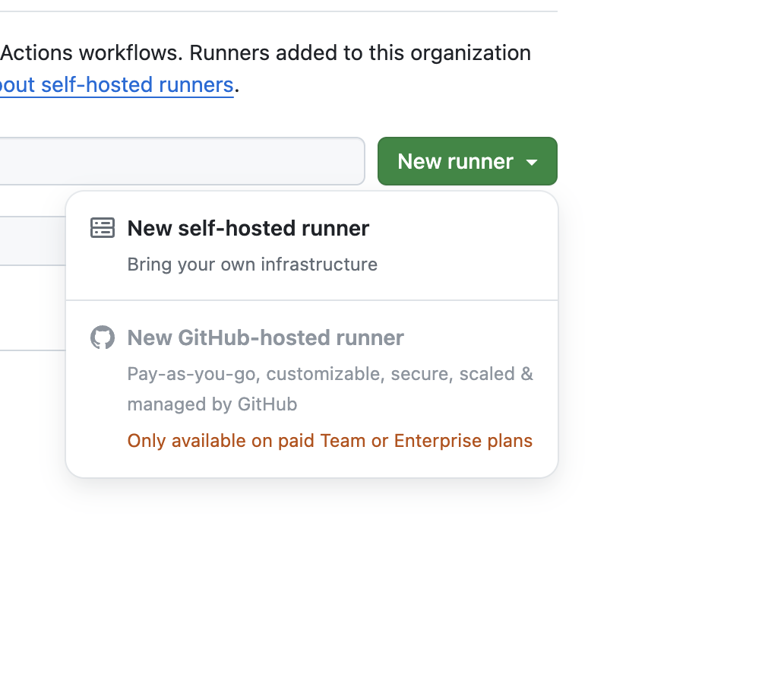This screenshot has height=678, width=784.
Task: Click the GitHub logo icon in menu
Action: coord(103,337)
